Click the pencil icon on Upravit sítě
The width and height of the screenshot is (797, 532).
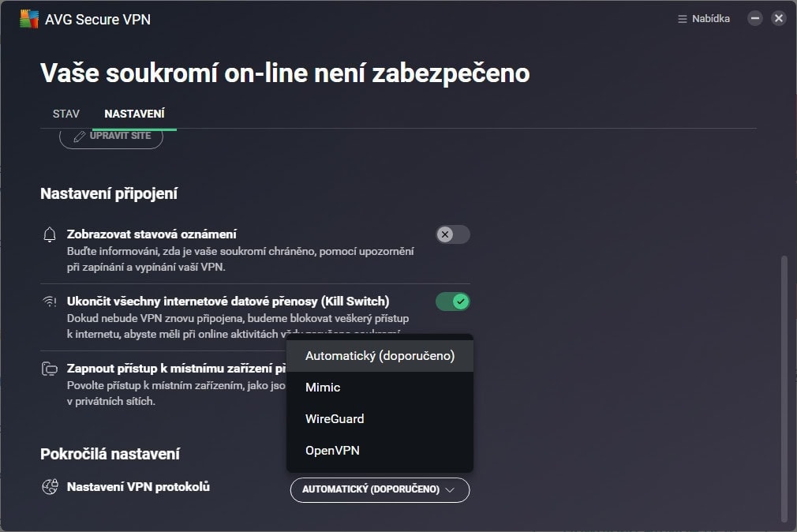coord(79,137)
